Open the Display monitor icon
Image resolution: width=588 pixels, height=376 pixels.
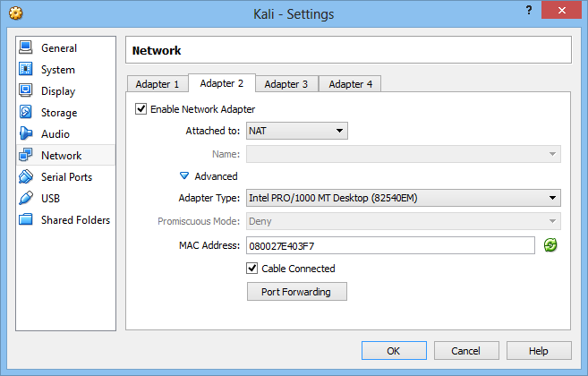pos(25,90)
